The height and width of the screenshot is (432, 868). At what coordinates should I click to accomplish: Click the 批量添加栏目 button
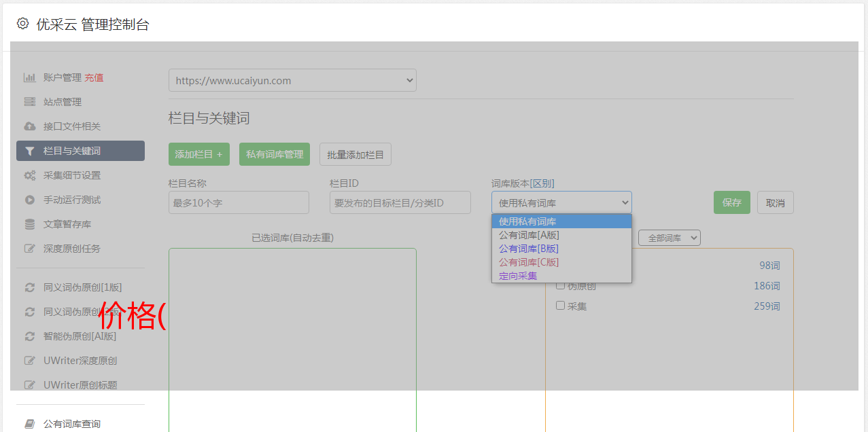355,154
